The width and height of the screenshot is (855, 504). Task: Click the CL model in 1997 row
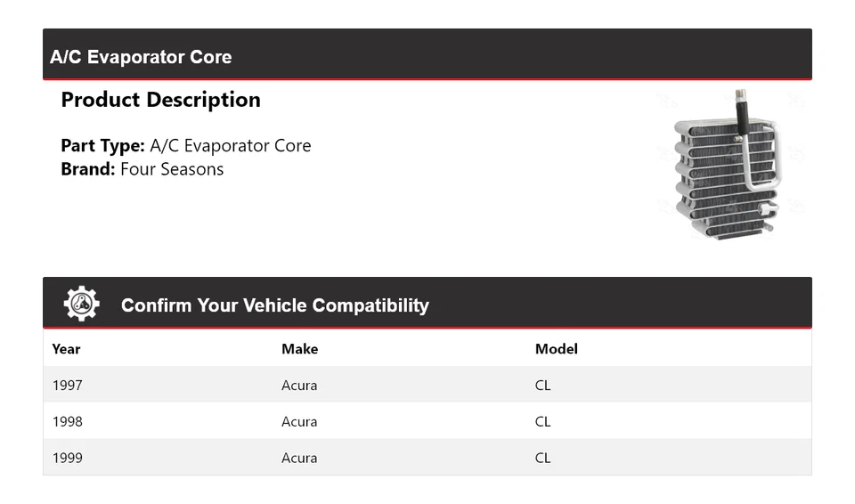pos(542,386)
